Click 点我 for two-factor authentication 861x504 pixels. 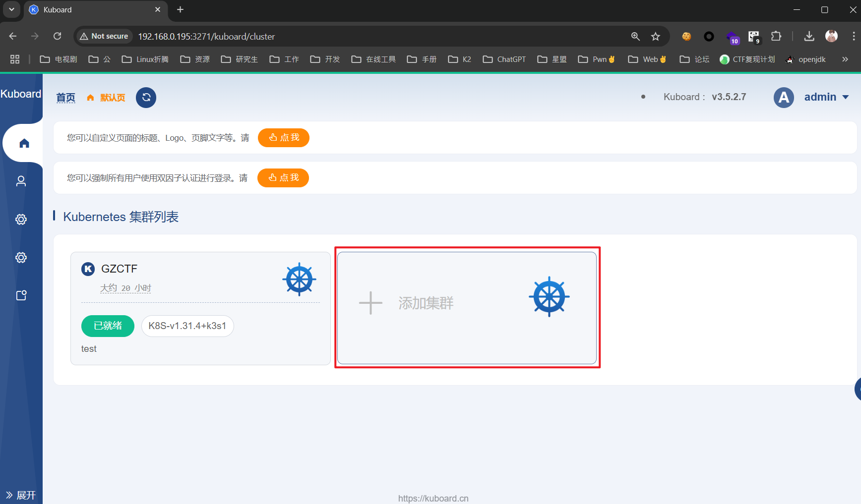tap(283, 178)
